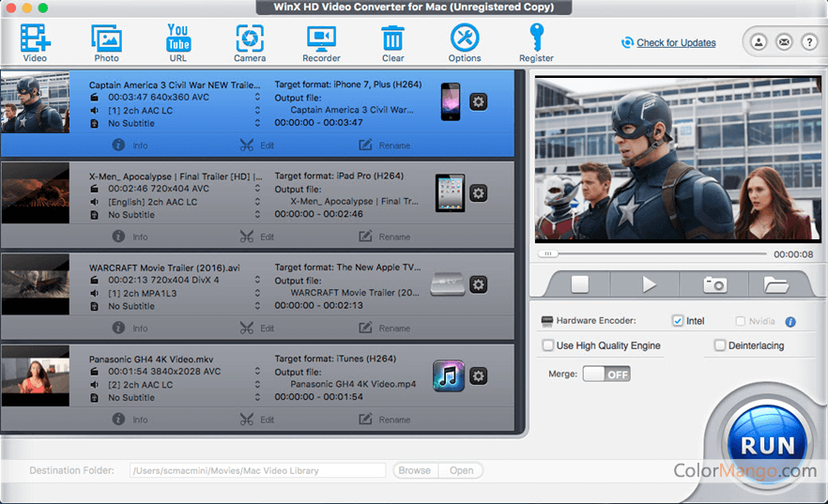Open the Photo slideshow tool
828x504 pixels.
point(106,38)
